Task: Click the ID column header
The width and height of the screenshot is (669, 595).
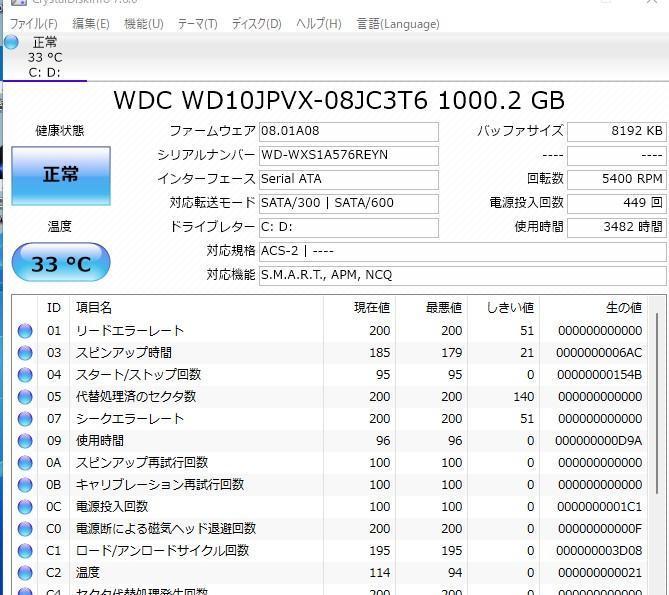Action: click(54, 308)
